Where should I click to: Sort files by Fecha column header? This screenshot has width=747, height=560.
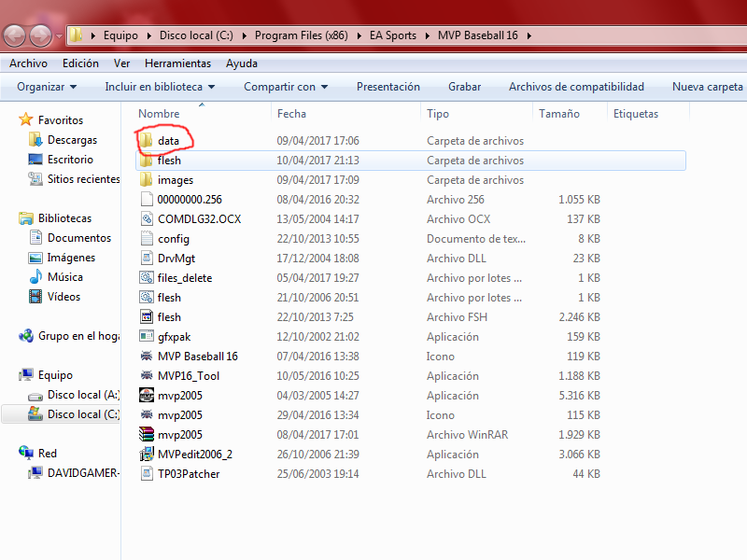291,114
